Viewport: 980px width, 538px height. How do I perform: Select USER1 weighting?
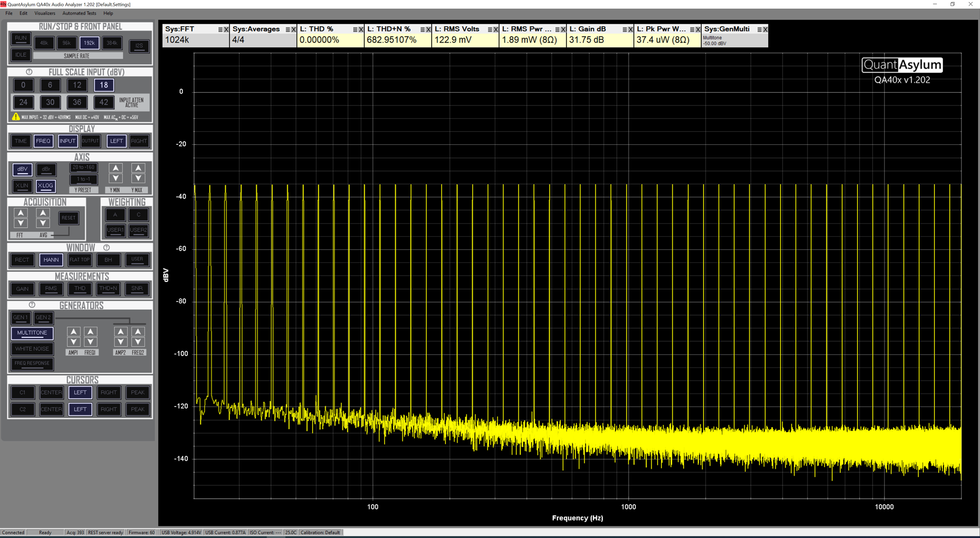115,230
